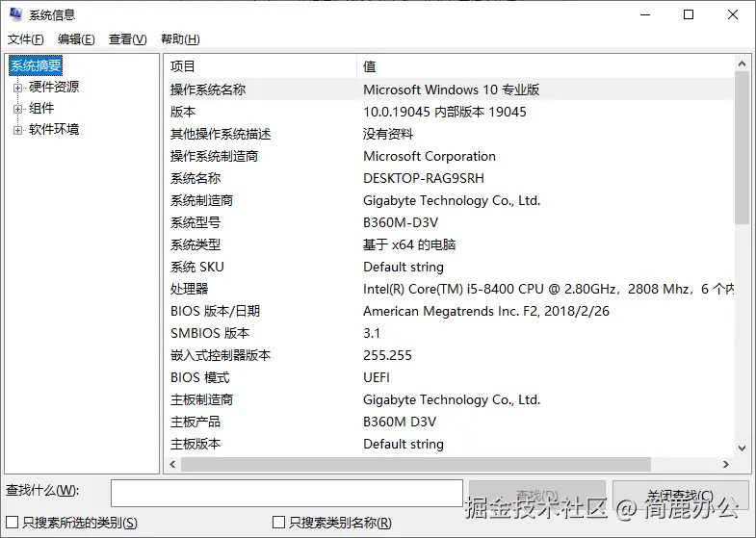The height and width of the screenshot is (538, 756).
Task: Select the 嵌入式控制器版本 row label
Action: (x=221, y=355)
